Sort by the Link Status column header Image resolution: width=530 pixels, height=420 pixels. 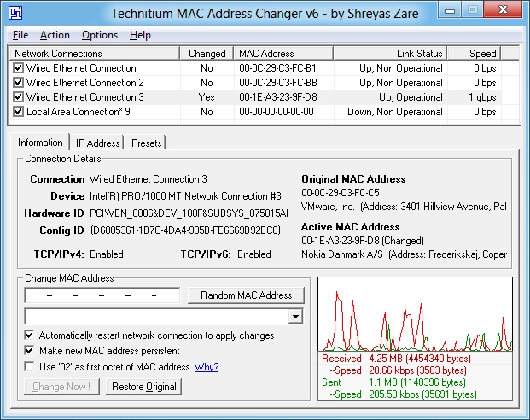tap(390, 54)
